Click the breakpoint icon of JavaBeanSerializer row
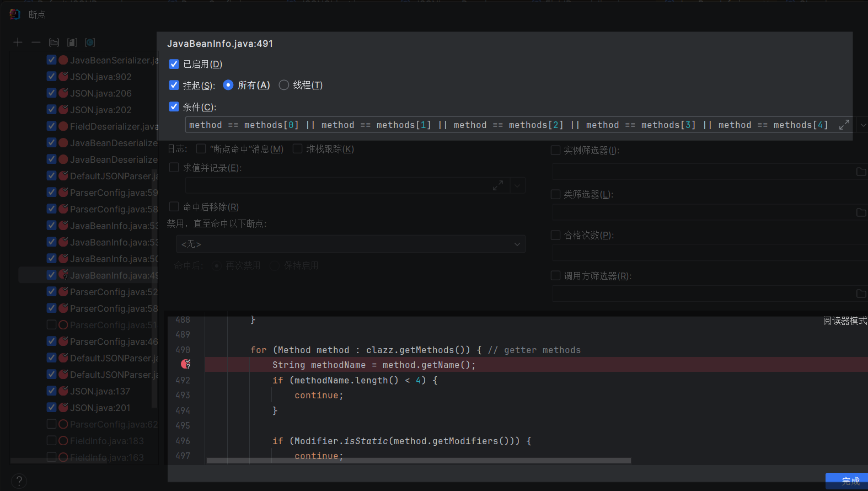The image size is (868, 491). pyautogui.click(x=63, y=60)
